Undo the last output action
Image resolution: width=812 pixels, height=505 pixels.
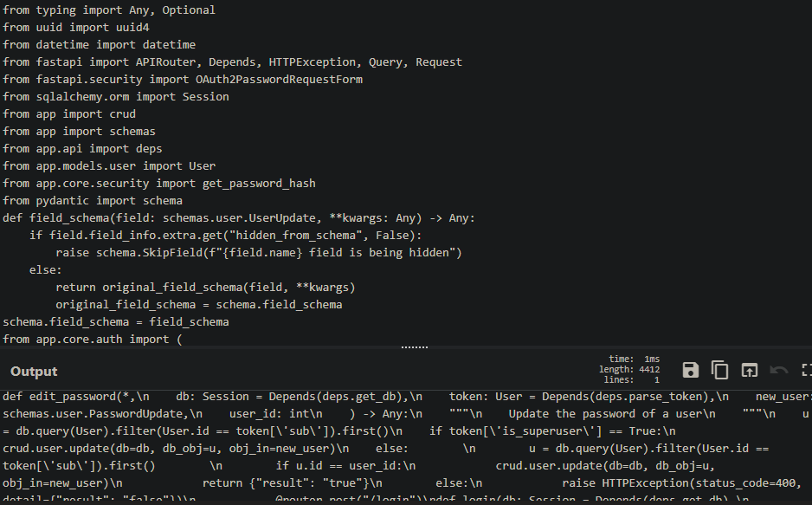point(779,371)
